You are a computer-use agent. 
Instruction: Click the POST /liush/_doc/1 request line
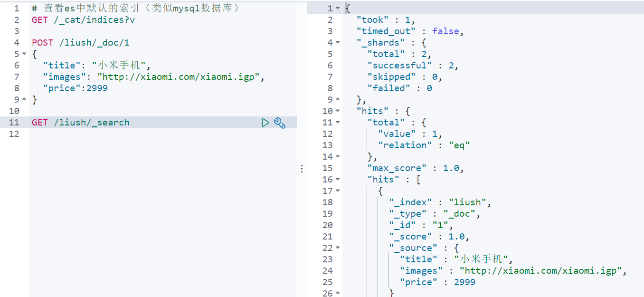click(x=81, y=43)
